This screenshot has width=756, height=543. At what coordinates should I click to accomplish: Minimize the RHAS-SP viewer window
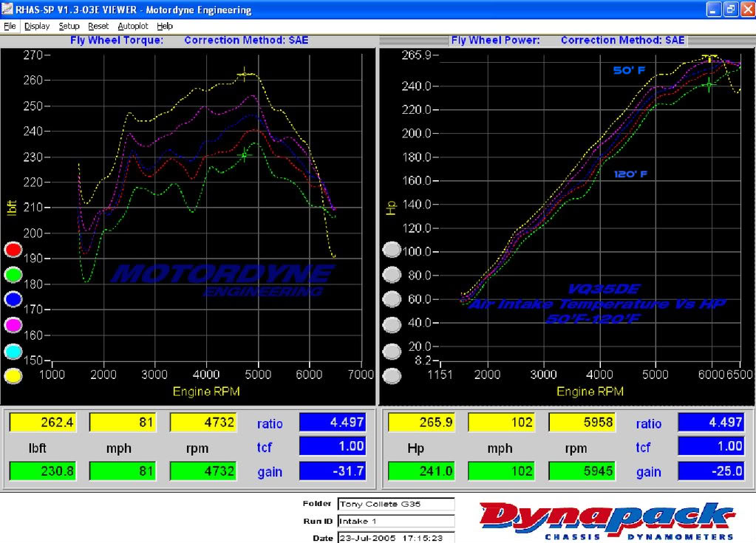pyautogui.click(x=714, y=9)
